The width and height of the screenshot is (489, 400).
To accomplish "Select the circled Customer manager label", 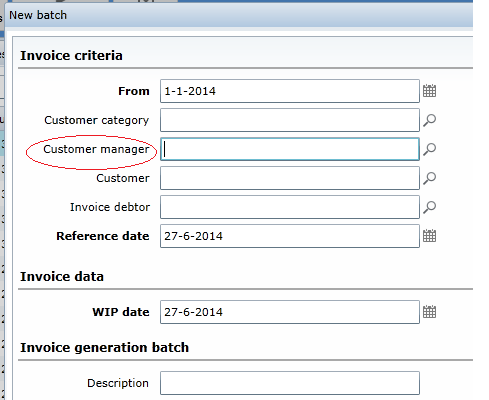I will [x=96, y=149].
